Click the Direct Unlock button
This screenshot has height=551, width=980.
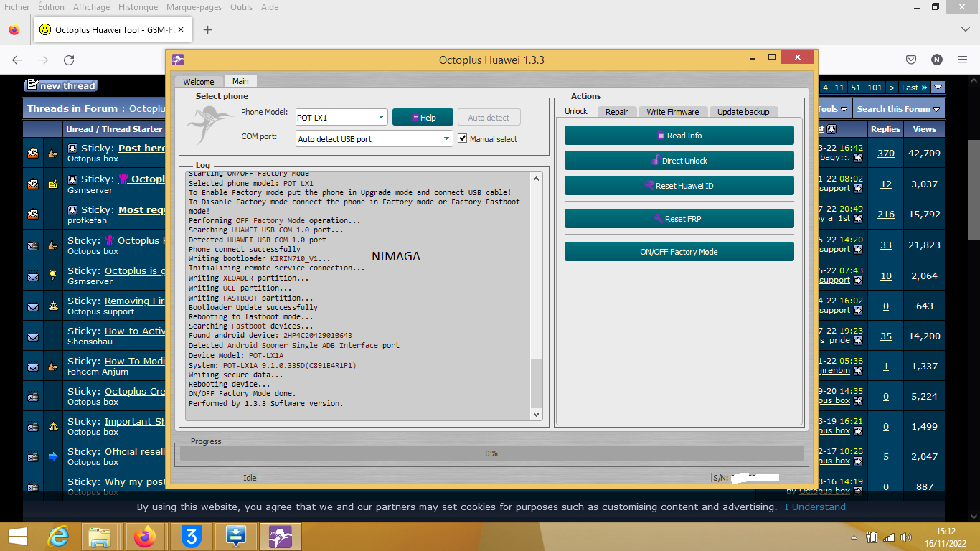coord(679,161)
